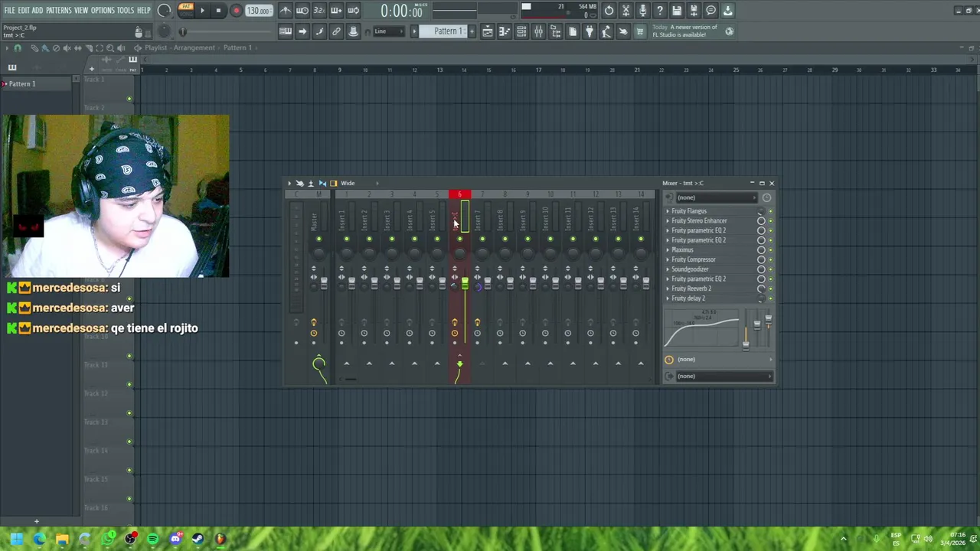980x551 pixels.
Task: Open the PATTERNS menu
Action: 59,11
